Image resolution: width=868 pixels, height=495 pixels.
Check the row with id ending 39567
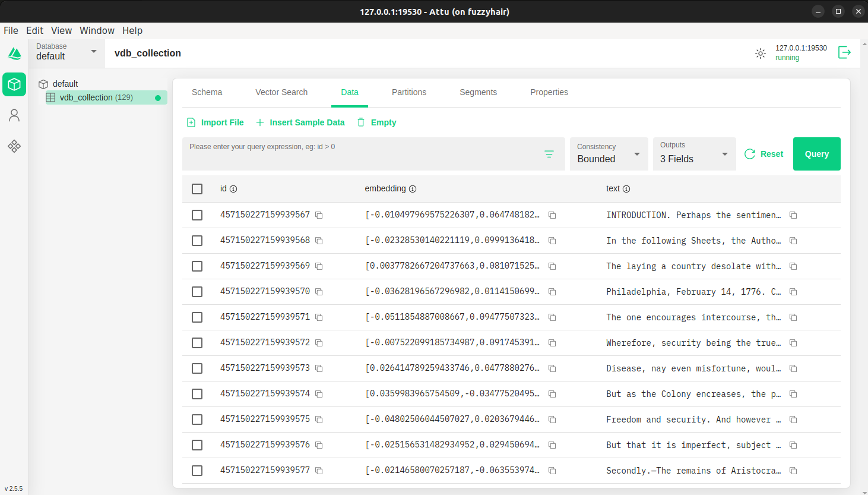pos(197,215)
